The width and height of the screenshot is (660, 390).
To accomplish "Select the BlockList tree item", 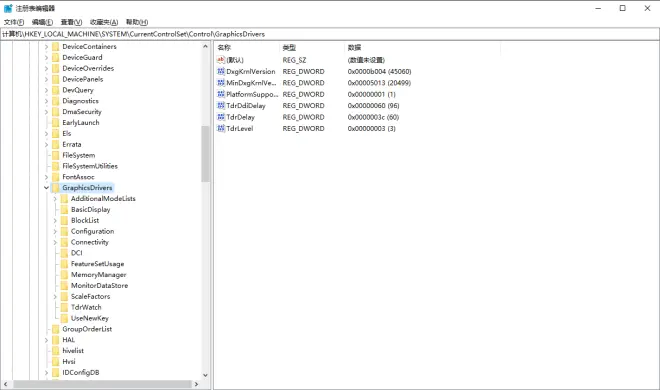I will coord(85,220).
